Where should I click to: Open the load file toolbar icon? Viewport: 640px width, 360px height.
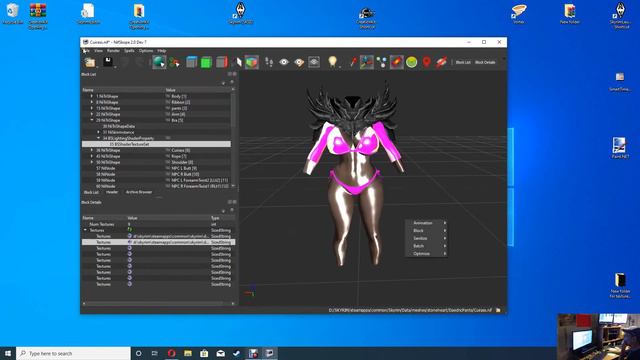click(x=90, y=62)
